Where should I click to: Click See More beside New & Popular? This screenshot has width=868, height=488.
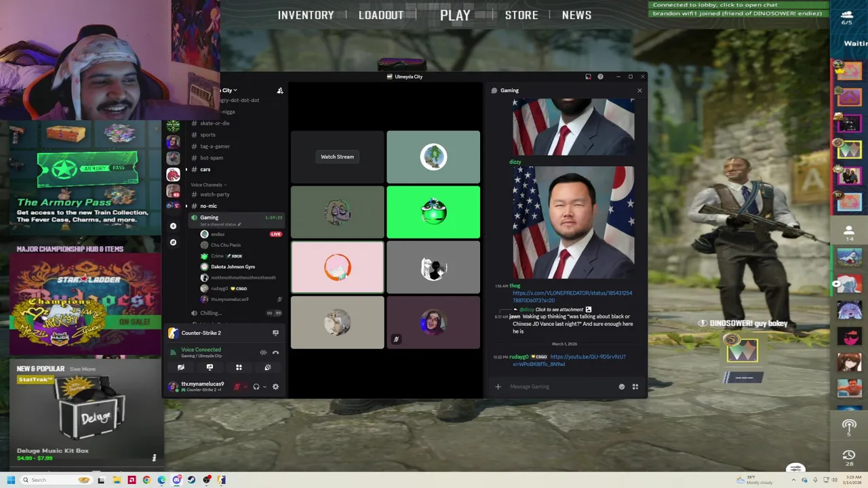83,369
